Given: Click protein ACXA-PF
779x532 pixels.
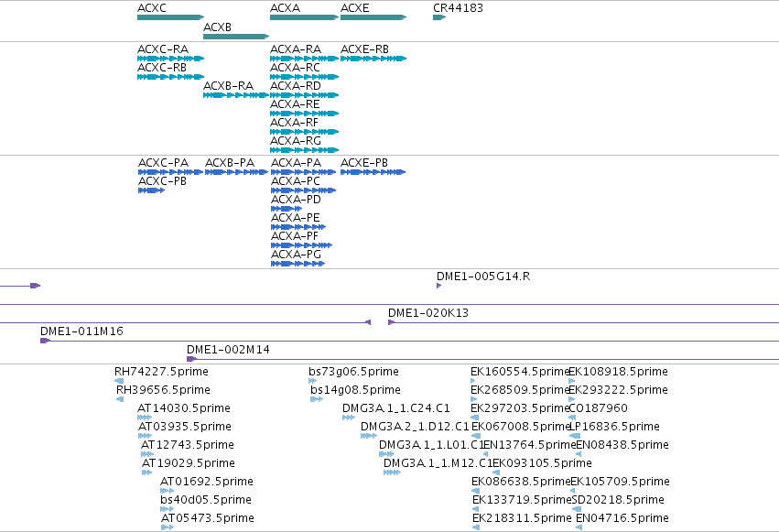Looking at the screenshot, I should 301,246.
